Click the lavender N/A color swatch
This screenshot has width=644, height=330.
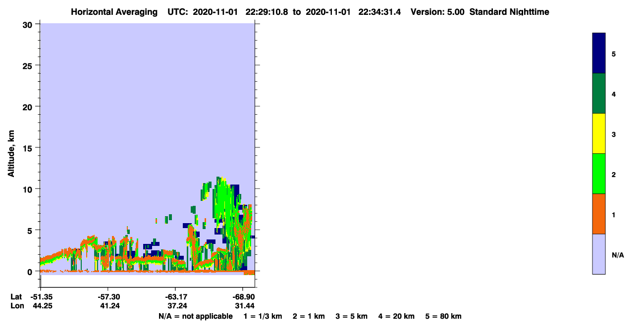click(x=599, y=254)
